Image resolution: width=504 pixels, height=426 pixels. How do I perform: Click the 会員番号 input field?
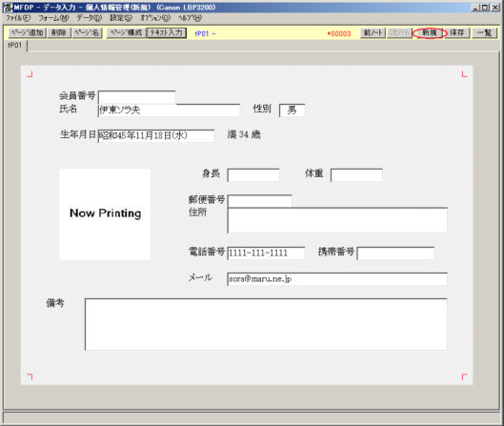(x=137, y=97)
